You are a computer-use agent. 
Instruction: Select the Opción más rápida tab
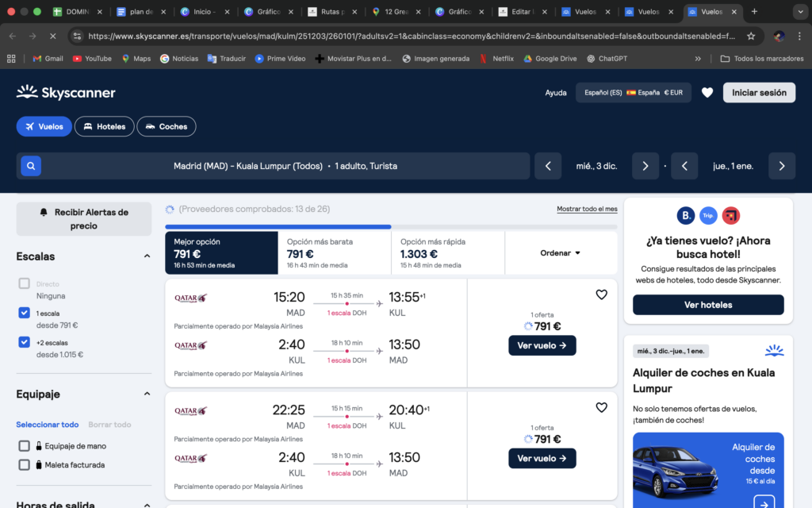click(x=448, y=253)
